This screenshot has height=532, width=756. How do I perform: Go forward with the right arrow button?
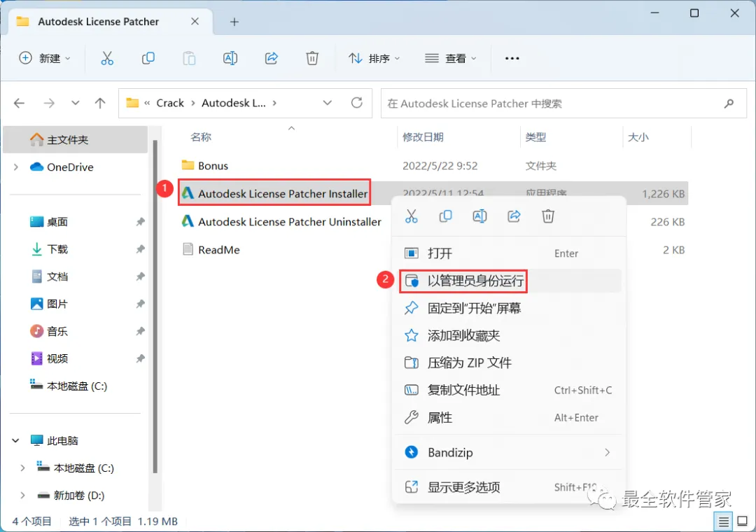click(x=49, y=103)
